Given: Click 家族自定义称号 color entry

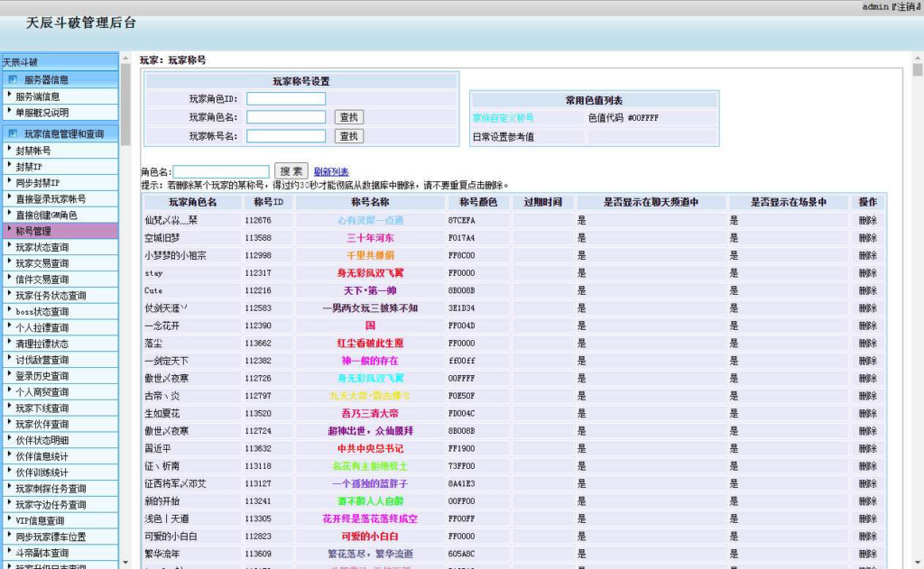Looking at the screenshot, I should coord(504,118).
